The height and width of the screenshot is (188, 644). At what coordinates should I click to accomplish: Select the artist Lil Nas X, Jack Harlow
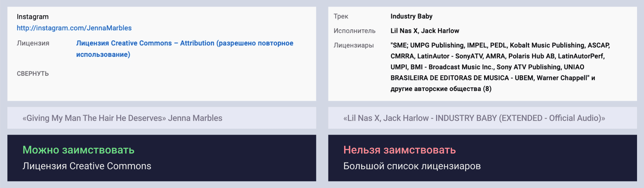click(425, 31)
